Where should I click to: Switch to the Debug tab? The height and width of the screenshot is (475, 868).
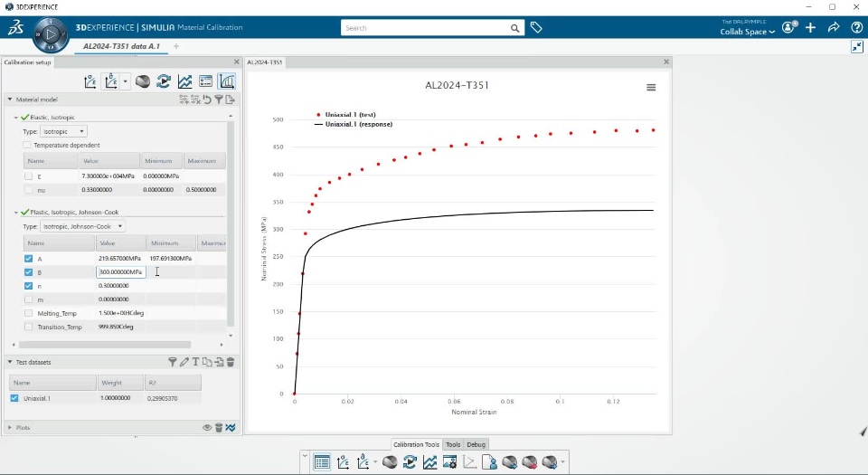(x=476, y=444)
